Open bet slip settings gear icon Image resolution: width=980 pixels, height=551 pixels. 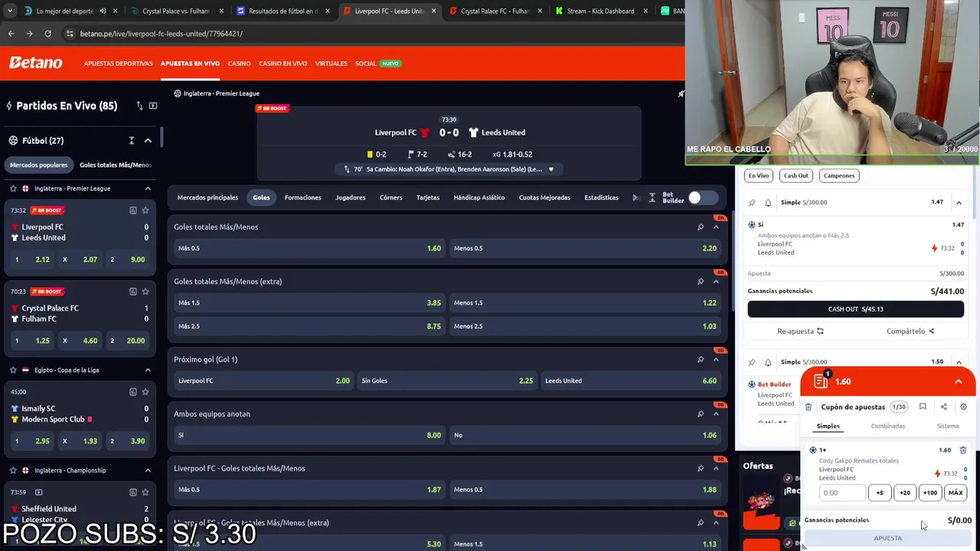point(963,407)
